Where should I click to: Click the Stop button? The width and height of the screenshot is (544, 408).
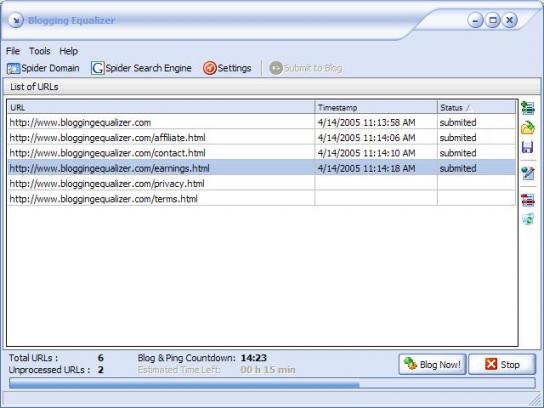[502, 364]
